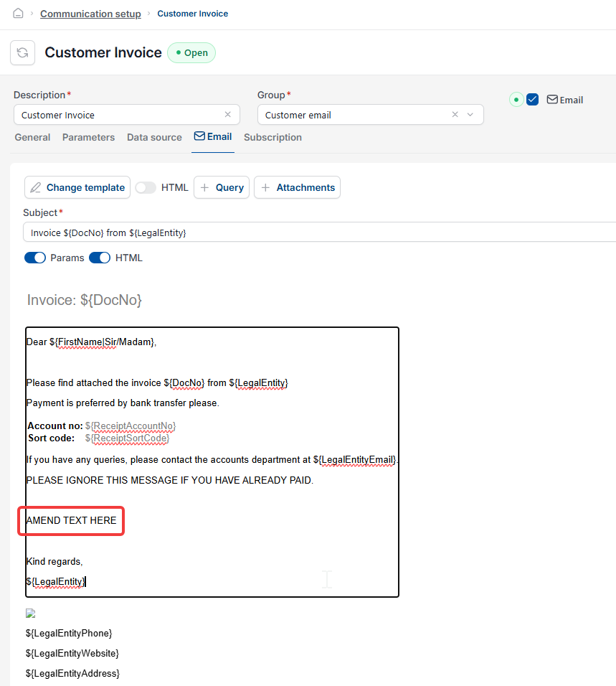Select the Email tab
This screenshot has width=616, height=686.
[213, 137]
